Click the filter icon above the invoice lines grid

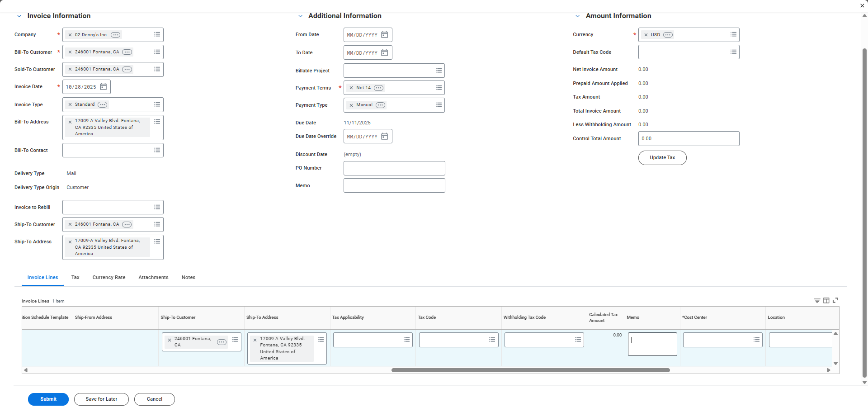(x=817, y=301)
